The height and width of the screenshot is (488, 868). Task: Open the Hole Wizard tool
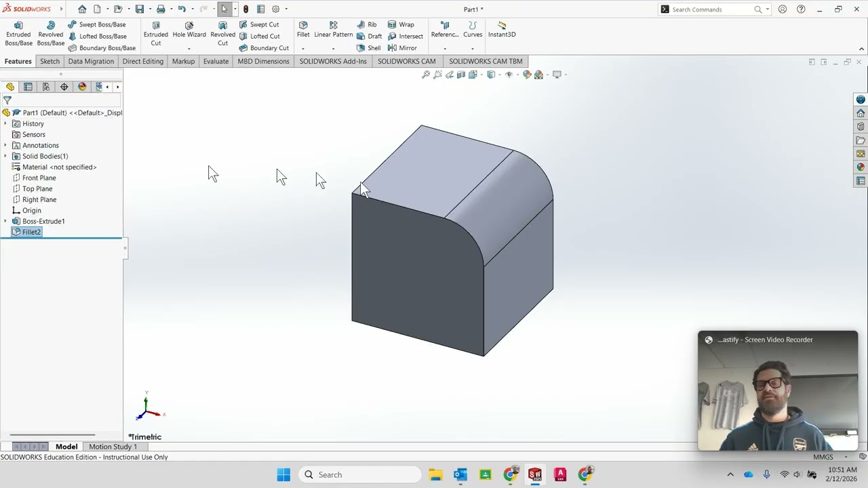[189, 30]
